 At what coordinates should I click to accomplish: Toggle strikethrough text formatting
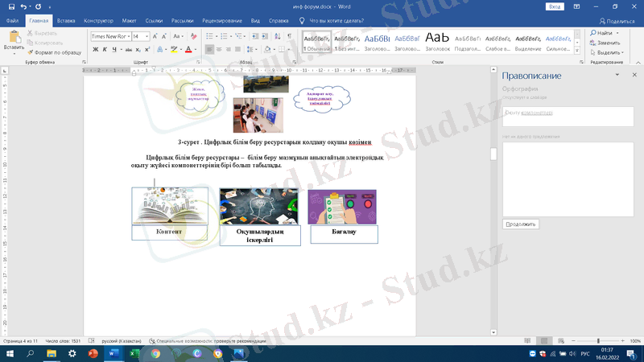click(127, 49)
